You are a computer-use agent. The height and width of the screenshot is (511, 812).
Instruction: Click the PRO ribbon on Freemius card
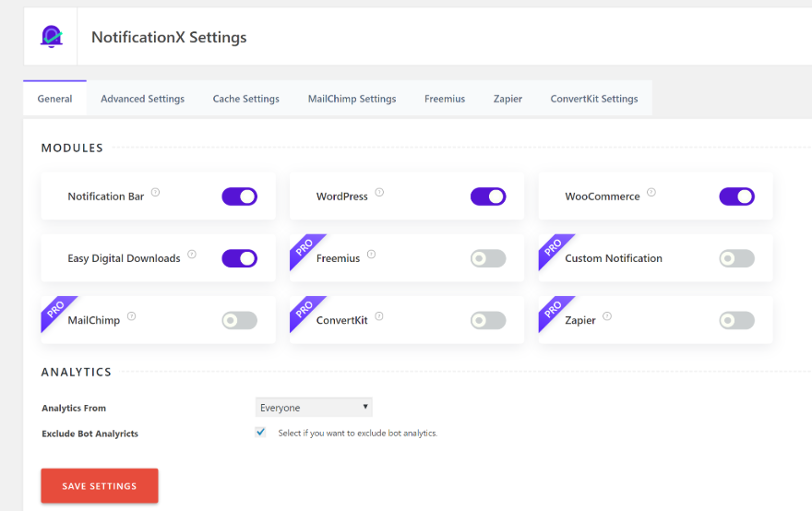click(304, 248)
